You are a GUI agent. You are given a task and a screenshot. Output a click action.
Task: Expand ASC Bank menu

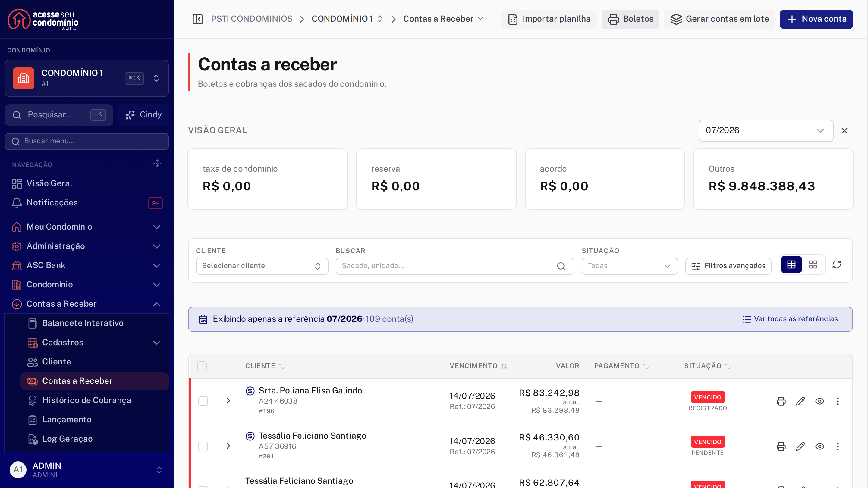pos(86,265)
